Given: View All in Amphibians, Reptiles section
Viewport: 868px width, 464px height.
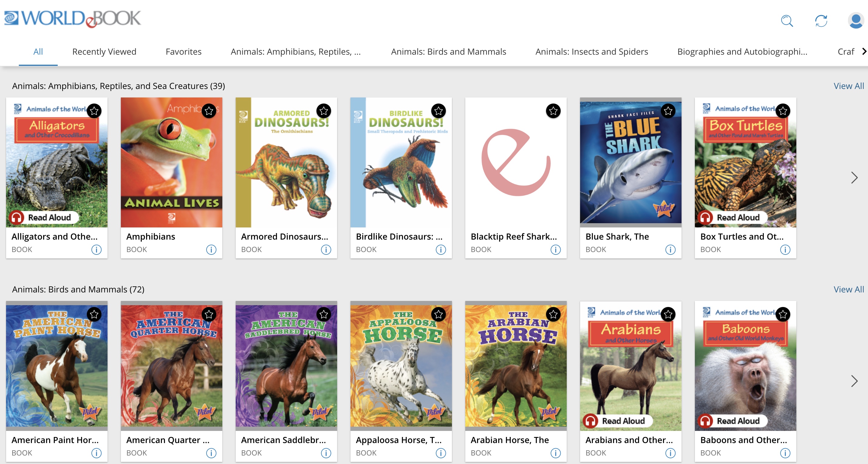Looking at the screenshot, I should 849,86.
